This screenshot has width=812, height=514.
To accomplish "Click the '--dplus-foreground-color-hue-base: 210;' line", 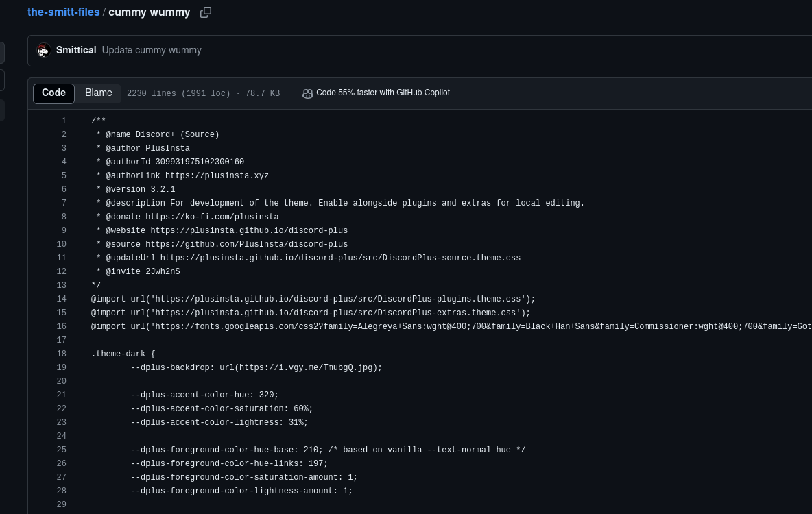I will coord(329,450).
